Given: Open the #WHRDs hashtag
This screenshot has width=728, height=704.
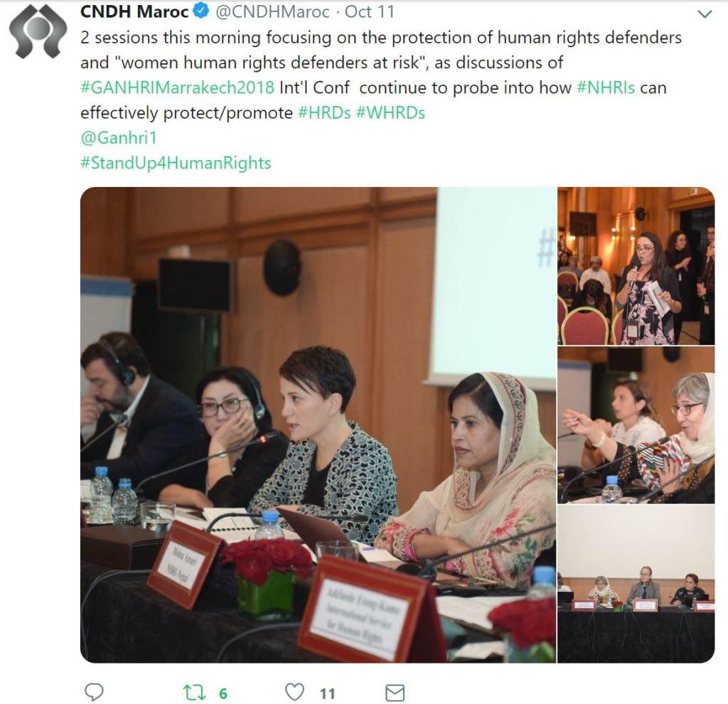Looking at the screenshot, I should 390,112.
